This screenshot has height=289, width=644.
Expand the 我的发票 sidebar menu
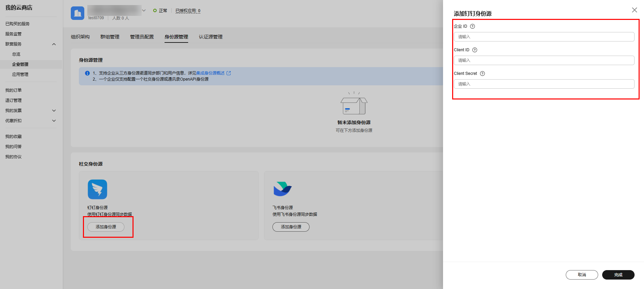tap(54, 111)
